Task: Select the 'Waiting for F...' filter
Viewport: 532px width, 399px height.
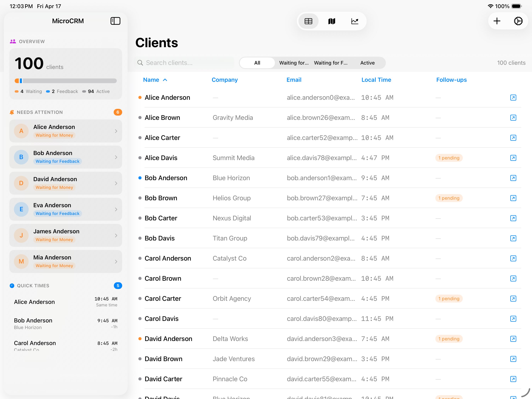Action: click(330, 63)
